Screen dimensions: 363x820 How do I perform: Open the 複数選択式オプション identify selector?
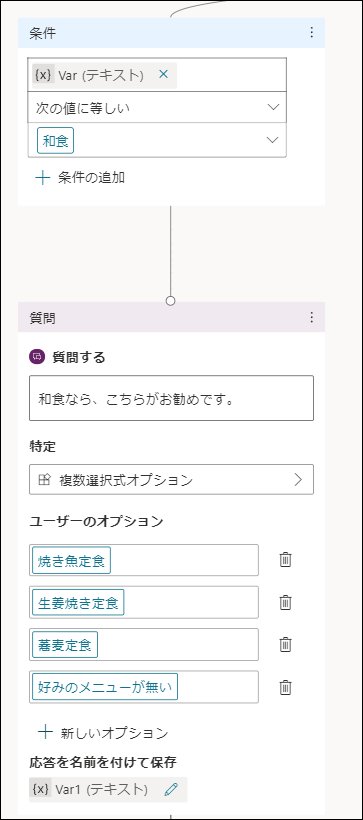coord(172,480)
